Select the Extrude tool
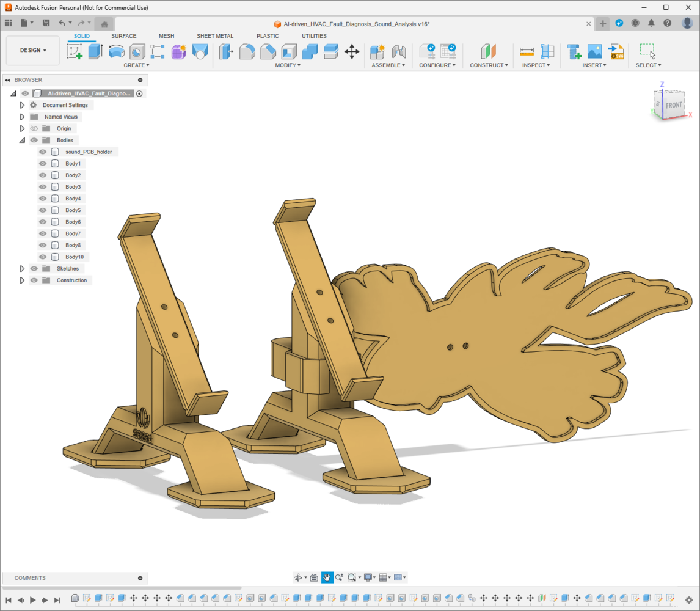Viewport: 700px width, 611px height. coord(95,51)
